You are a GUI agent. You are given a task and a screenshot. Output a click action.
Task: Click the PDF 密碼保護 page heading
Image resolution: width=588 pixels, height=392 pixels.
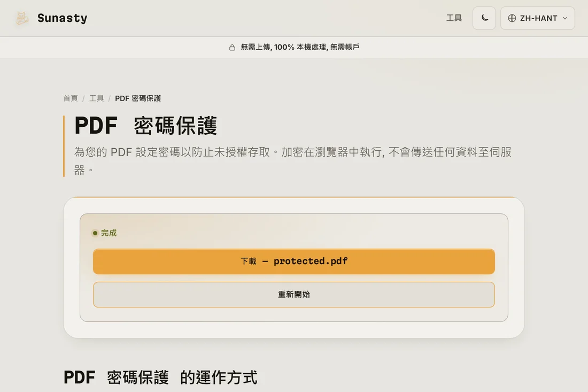145,126
